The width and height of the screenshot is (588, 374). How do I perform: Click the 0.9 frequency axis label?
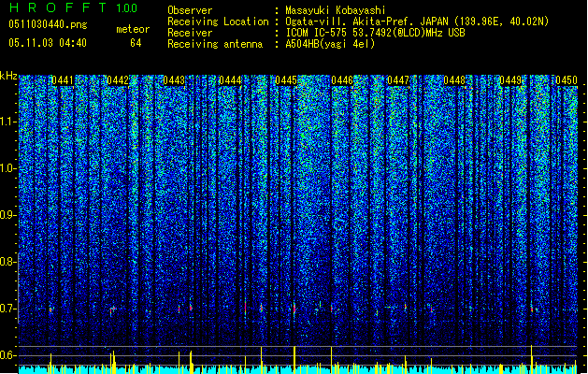(8, 215)
